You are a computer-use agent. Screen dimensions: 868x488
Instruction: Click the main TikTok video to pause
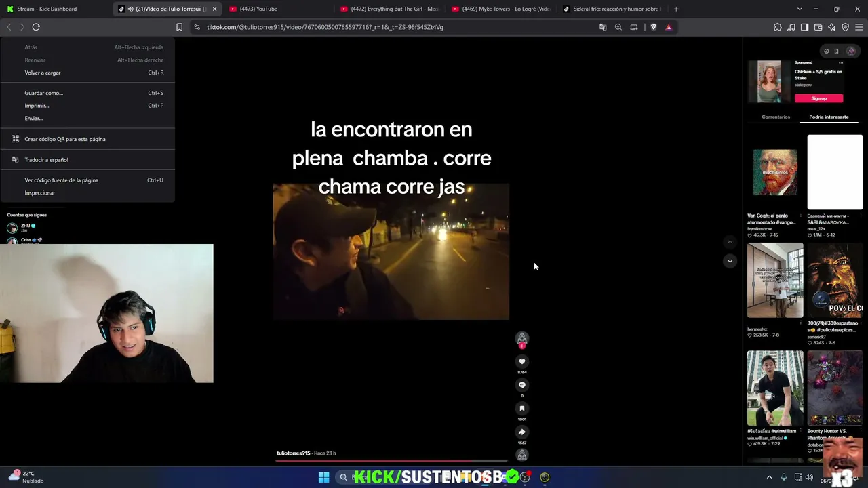[x=391, y=251]
